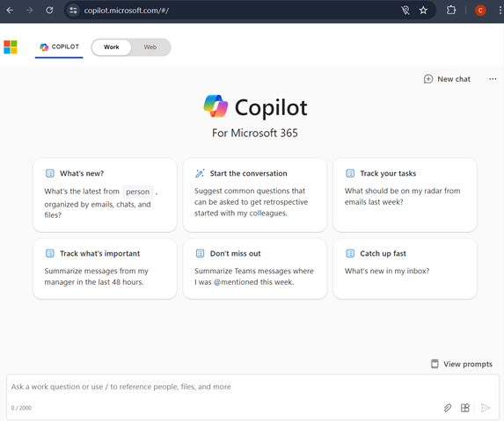This screenshot has height=421, width=504.
Task: Select the COPILOT tab
Action: pos(59,47)
